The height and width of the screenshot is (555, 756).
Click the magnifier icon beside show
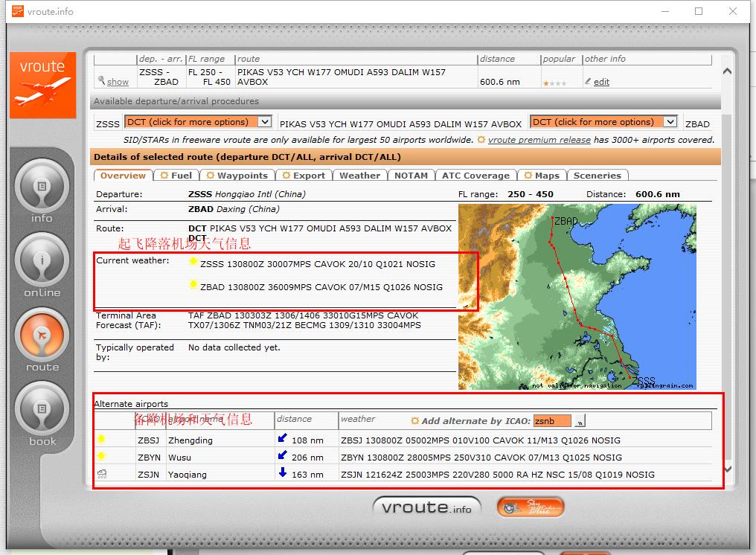click(101, 81)
